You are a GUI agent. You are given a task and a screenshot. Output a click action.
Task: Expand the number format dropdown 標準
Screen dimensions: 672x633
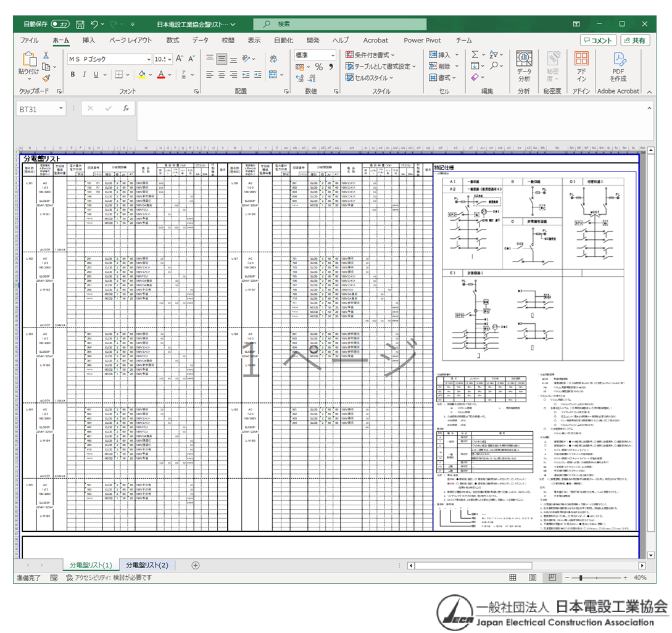[333, 56]
